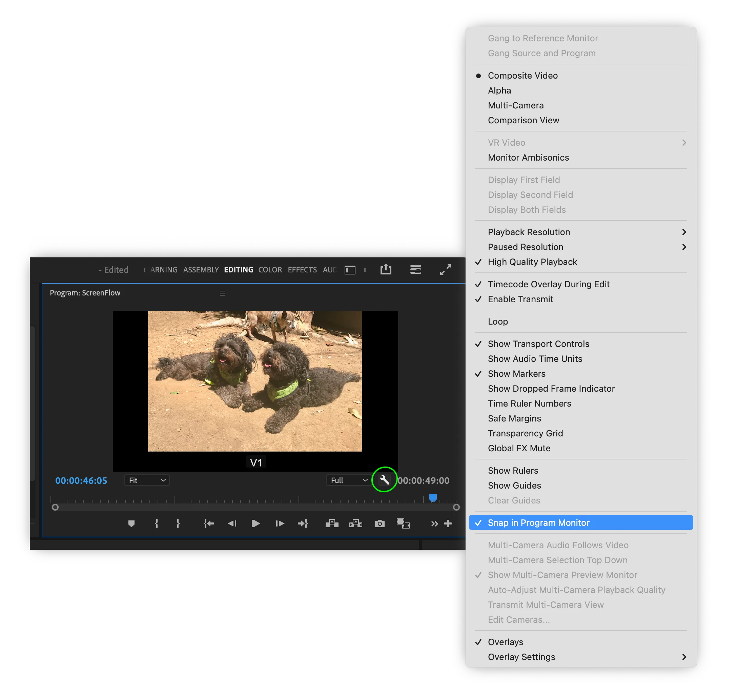Click the Add Marker icon
The width and height of the screenshot is (737, 700).
[x=131, y=523]
